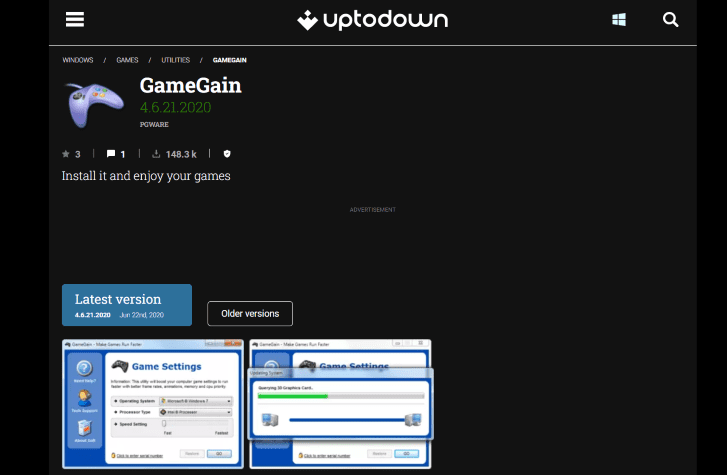Click the GameGain title heading
Screen dimensions: 727x475
[191, 86]
